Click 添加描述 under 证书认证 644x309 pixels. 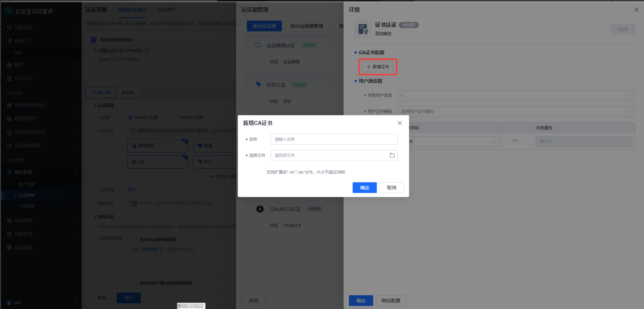point(383,34)
